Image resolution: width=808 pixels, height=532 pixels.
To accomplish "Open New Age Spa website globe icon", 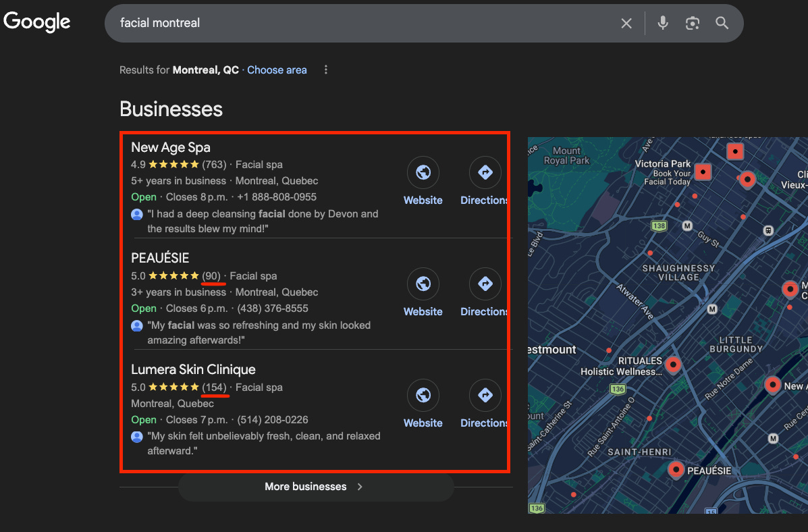I will (x=423, y=172).
